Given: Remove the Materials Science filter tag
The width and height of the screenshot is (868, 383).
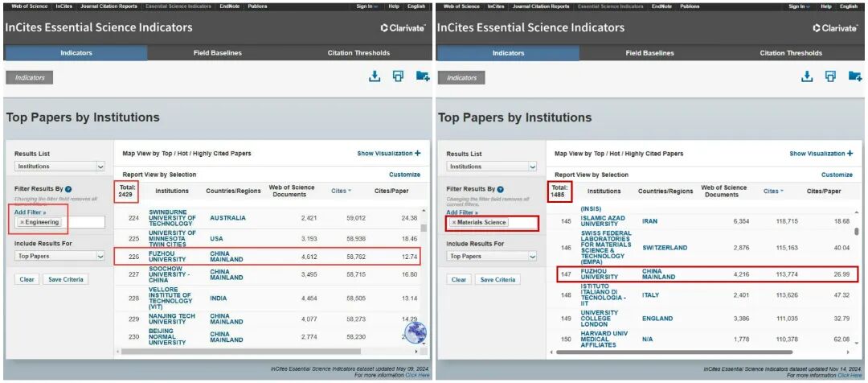Looking at the screenshot, I should [x=454, y=222].
